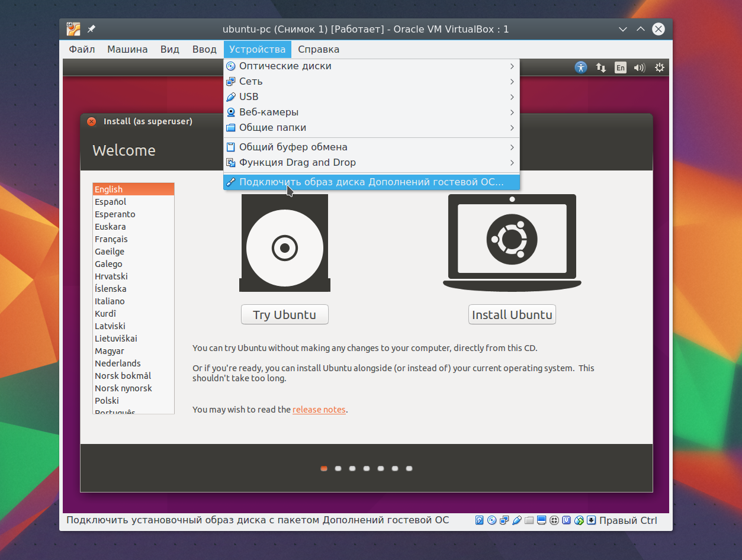Select Italiano from the language list
Screen dimensions: 742x560
point(110,301)
